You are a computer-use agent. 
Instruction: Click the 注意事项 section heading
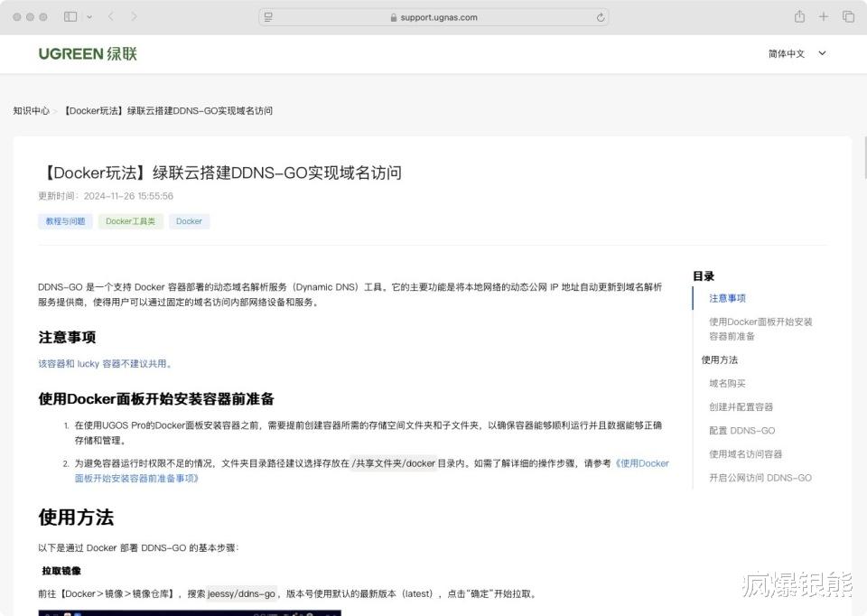pyautogui.click(x=67, y=337)
